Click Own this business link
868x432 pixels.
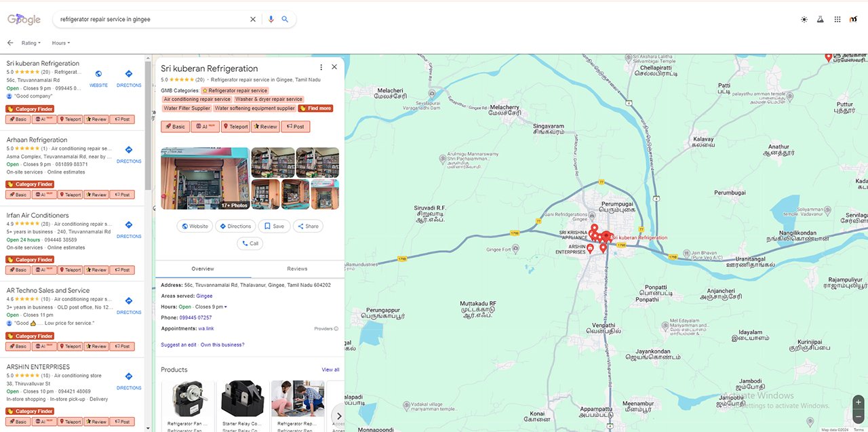(222, 345)
